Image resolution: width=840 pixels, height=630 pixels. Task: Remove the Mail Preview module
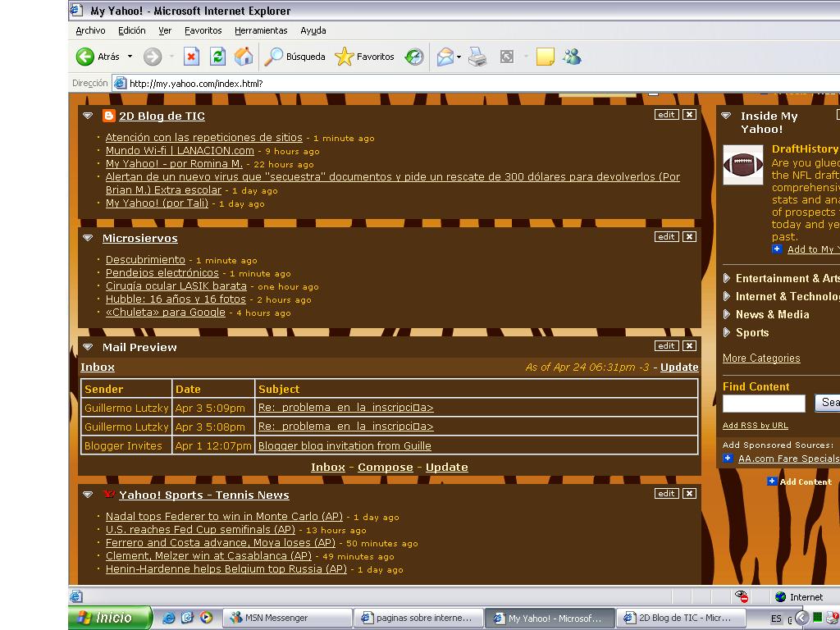[689, 346]
